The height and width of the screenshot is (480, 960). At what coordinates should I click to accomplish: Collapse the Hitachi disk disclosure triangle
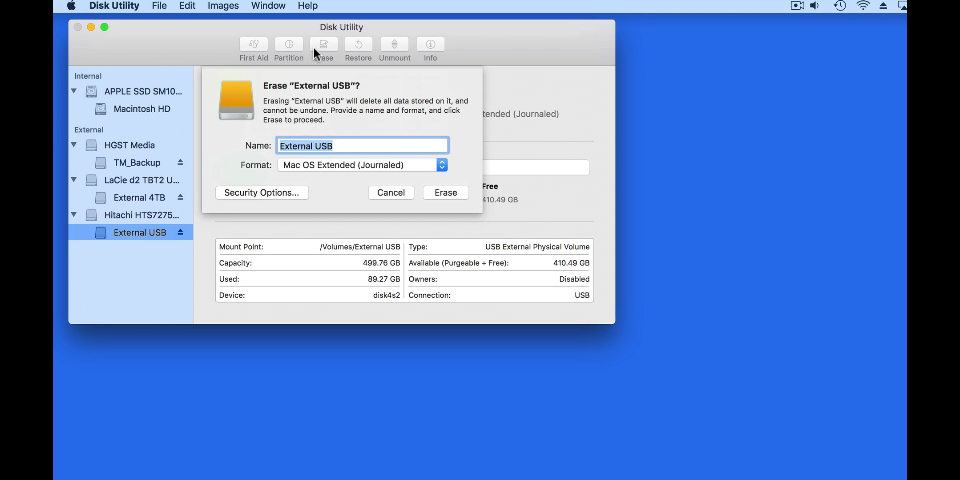[74, 215]
